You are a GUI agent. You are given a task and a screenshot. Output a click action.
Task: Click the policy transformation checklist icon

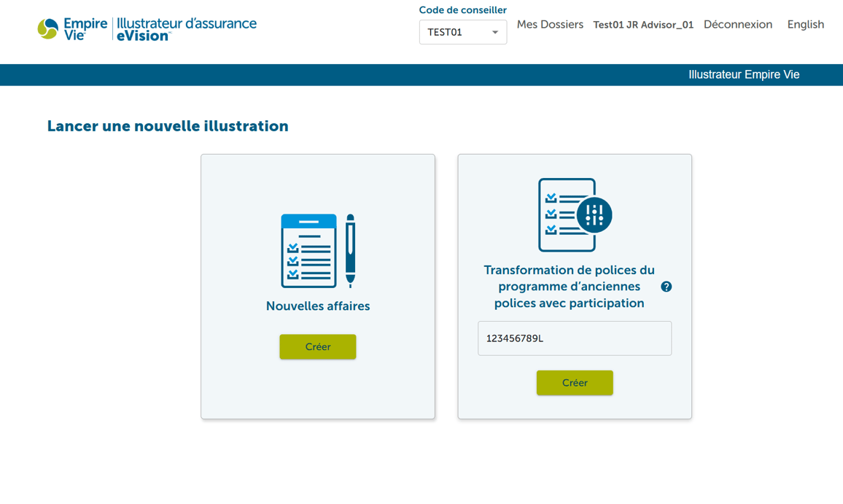click(575, 214)
